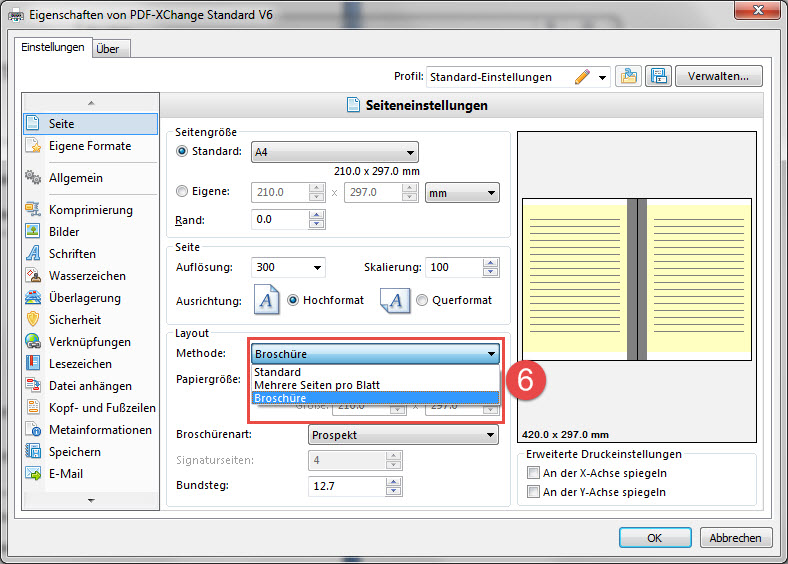
Task: Click the Abbrechen button
Action: [735, 538]
